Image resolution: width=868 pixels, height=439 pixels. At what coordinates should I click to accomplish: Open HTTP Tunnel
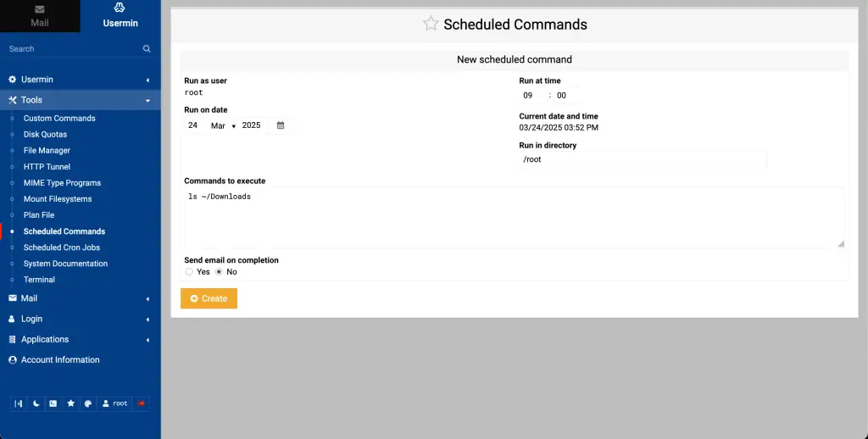tap(47, 167)
